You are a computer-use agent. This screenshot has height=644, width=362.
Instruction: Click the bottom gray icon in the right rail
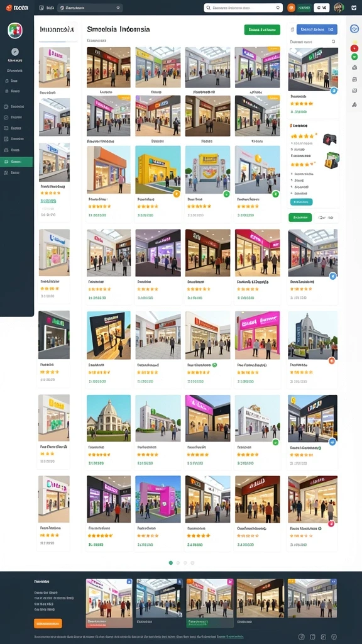tap(354, 104)
